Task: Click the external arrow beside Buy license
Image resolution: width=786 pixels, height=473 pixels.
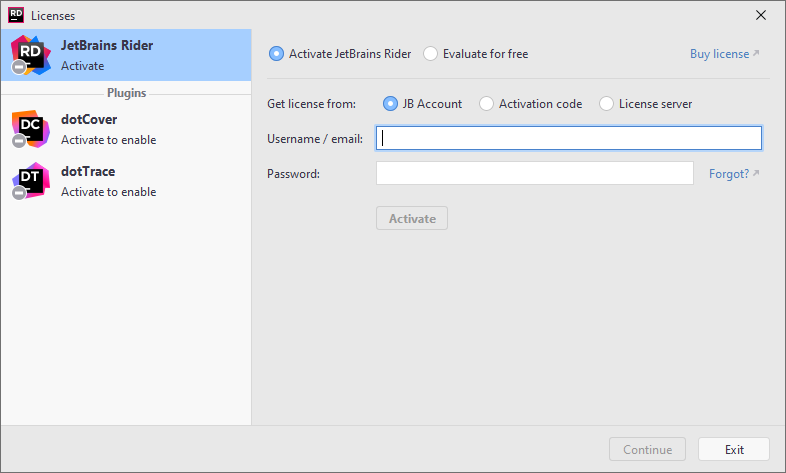Action: (756, 53)
